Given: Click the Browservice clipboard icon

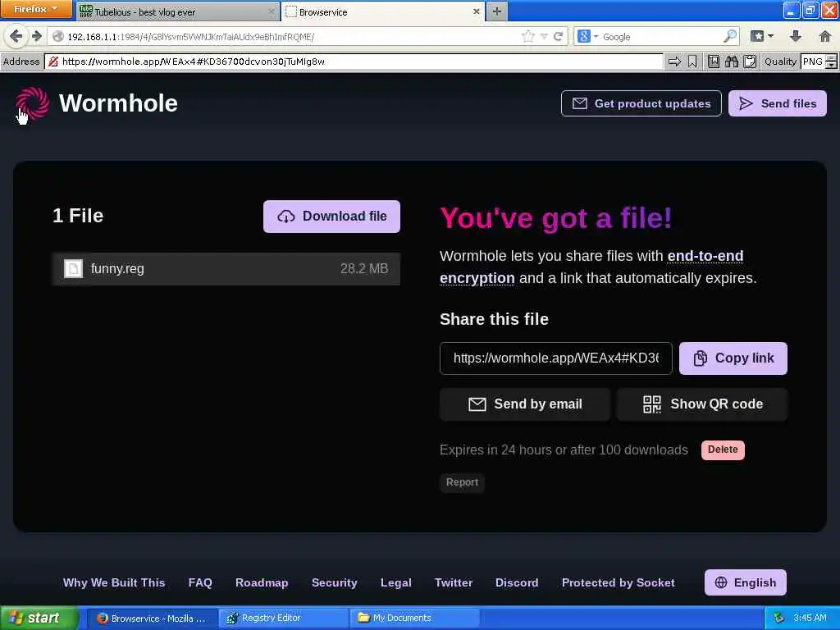Looking at the screenshot, I should 750,62.
